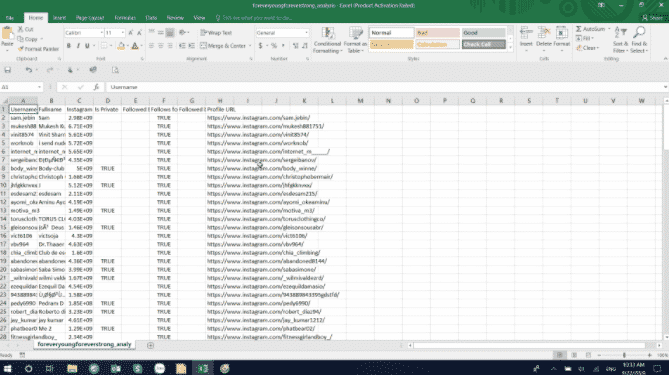This screenshot has width=669, height=375.
Task: Toggle Merge & Center
Action: click(224, 46)
